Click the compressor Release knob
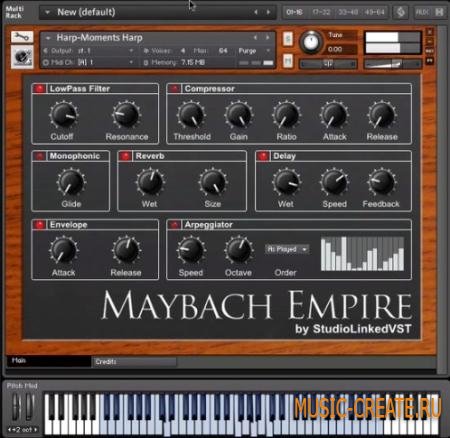Screen dimensions: 450x438 tap(382, 115)
